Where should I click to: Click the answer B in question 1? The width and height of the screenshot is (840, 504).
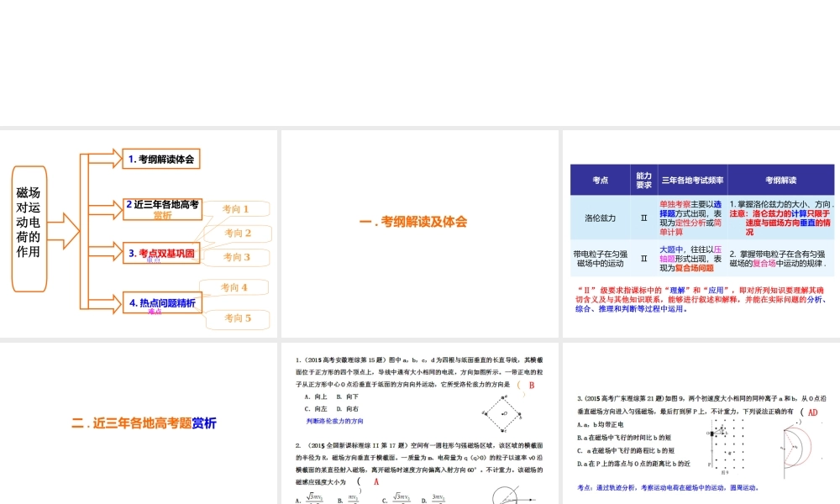point(532,385)
